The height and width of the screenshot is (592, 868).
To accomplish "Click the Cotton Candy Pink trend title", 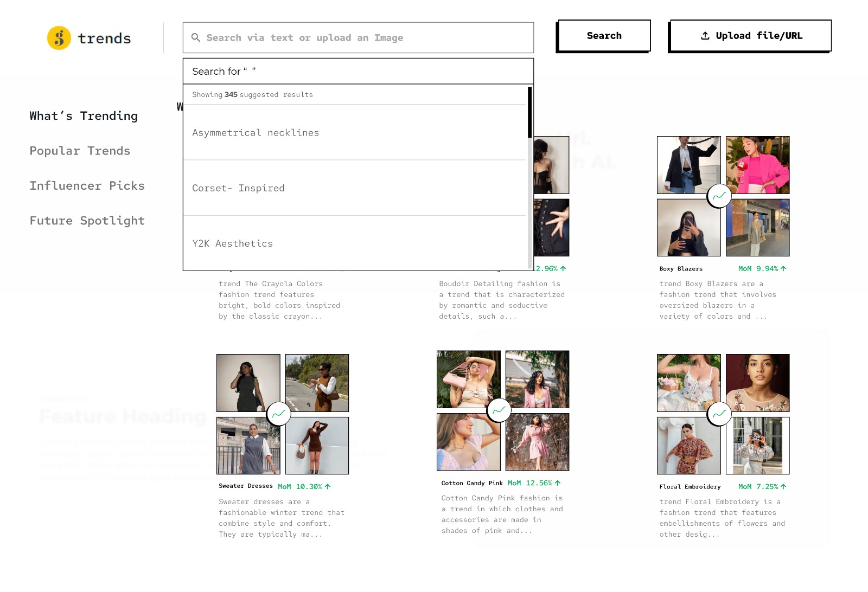I will click(x=472, y=483).
